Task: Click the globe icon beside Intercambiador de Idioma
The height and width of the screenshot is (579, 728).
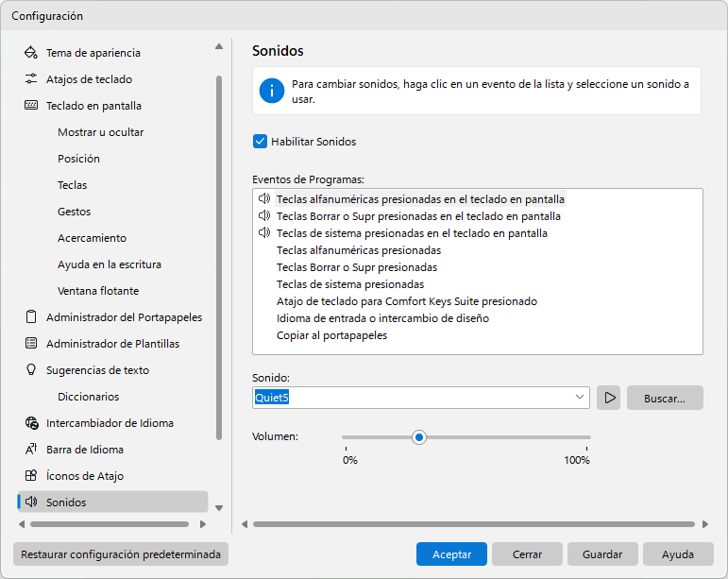Action: [31, 423]
